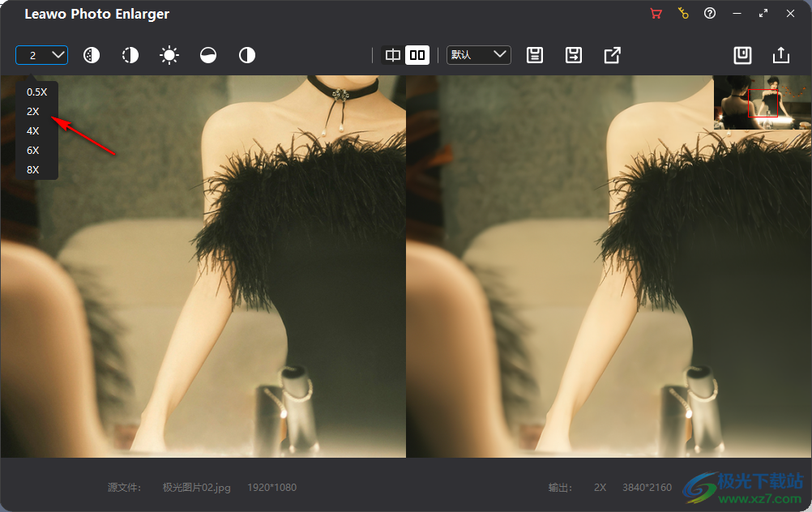Click the navigator thumbnail preview
This screenshot has width=812, height=512.
click(x=762, y=102)
